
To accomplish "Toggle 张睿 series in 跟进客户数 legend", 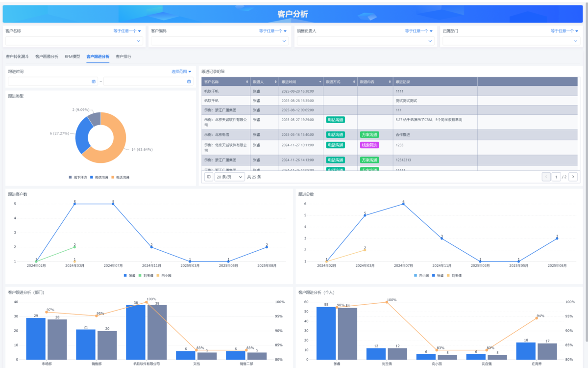I will [x=129, y=276].
